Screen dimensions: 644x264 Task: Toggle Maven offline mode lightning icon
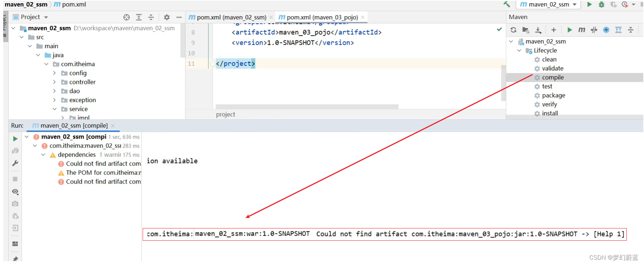click(x=606, y=30)
